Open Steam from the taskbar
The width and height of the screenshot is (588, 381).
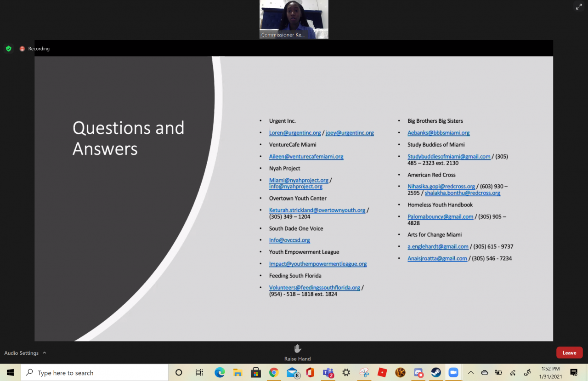pyautogui.click(x=436, y=372)
